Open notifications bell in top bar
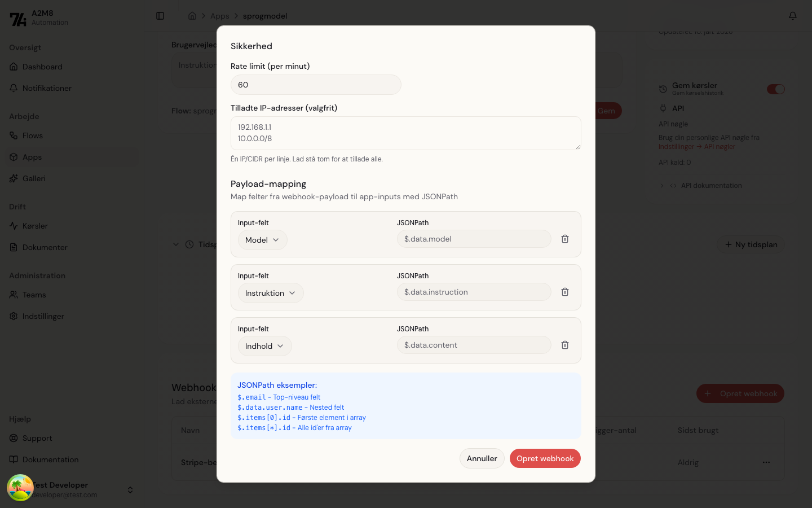This screenshot has height=508, width=812. pyautogui.click(x=793, y=16)
